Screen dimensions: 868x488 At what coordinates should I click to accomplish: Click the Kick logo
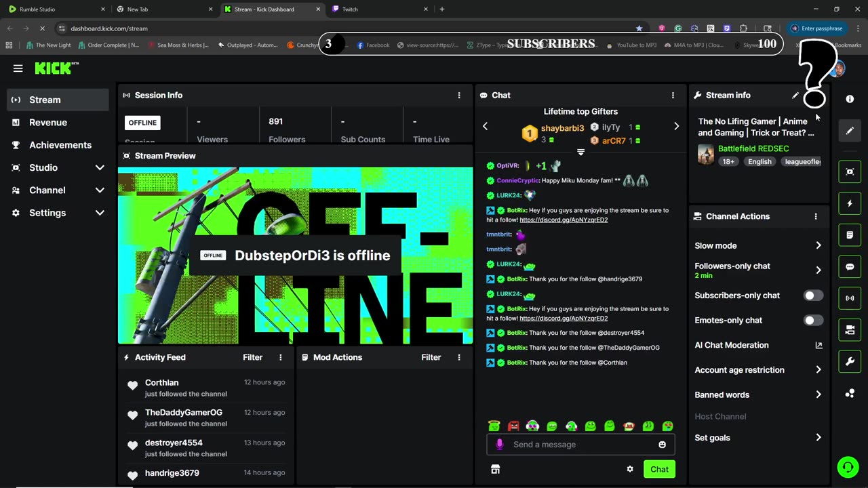coord(57,68)
